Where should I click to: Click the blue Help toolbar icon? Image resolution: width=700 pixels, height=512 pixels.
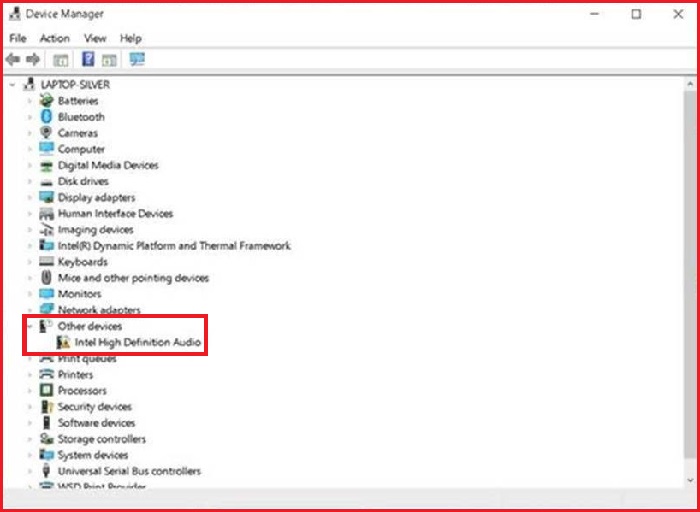click(x=88, y=59)
